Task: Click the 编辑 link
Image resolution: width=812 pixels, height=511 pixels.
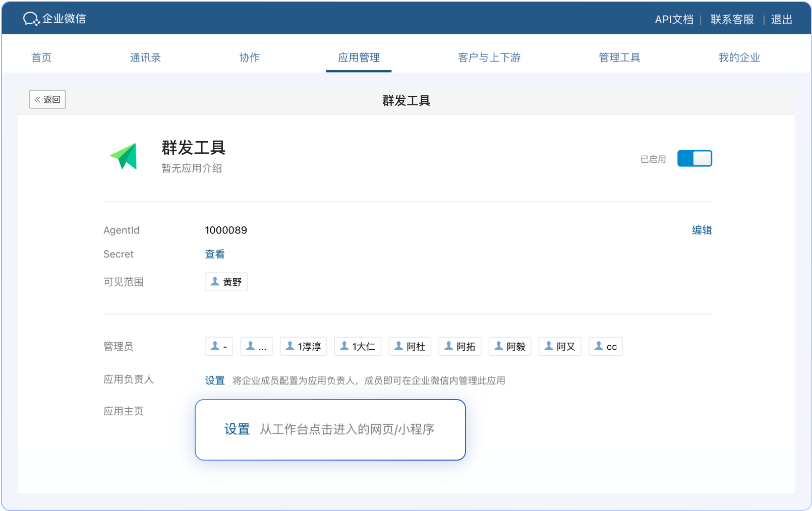Action: coord(702,230)
